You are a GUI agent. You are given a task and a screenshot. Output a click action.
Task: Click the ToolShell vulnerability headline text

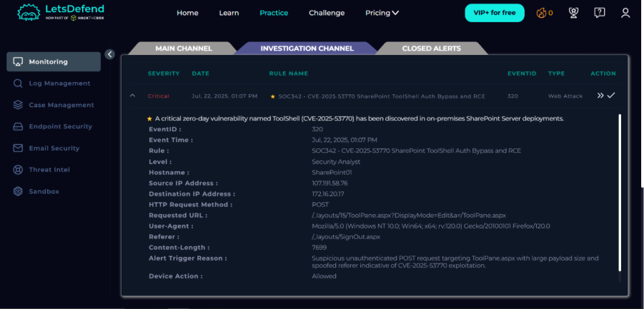coord(360,119)
